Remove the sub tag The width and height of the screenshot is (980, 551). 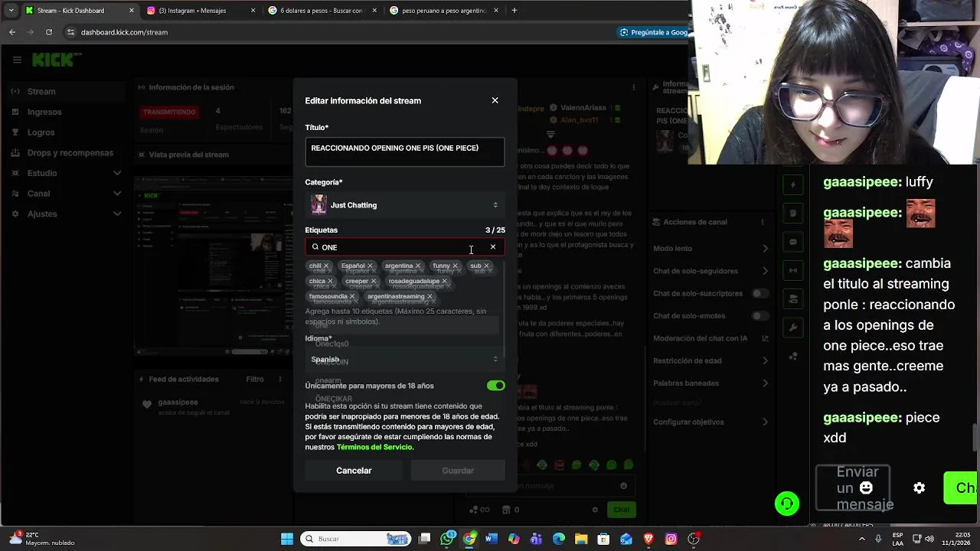click(x=486, y=266)
